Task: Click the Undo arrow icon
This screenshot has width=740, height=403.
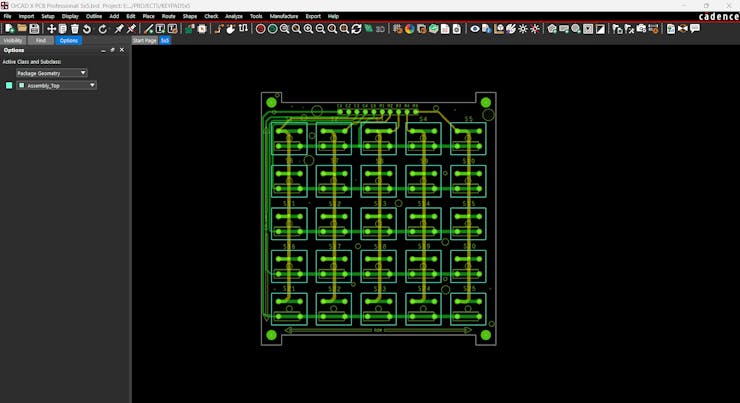Action: point(88,29)
